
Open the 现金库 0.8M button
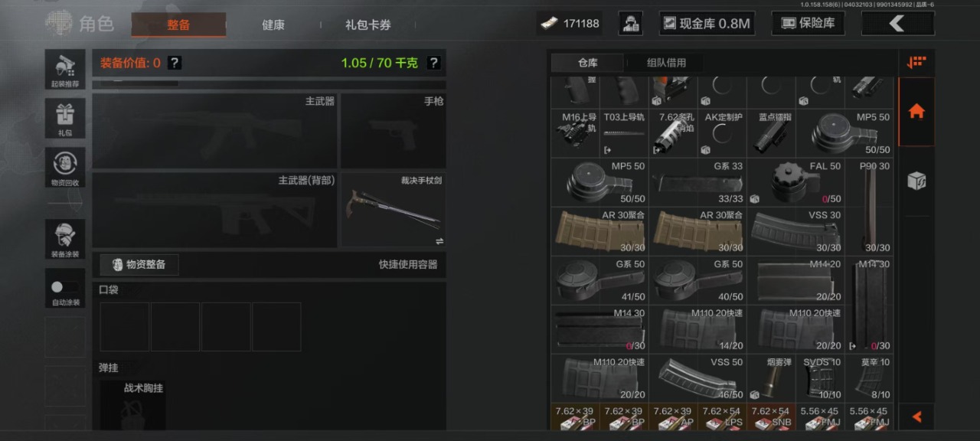click(x=707, y=24)
